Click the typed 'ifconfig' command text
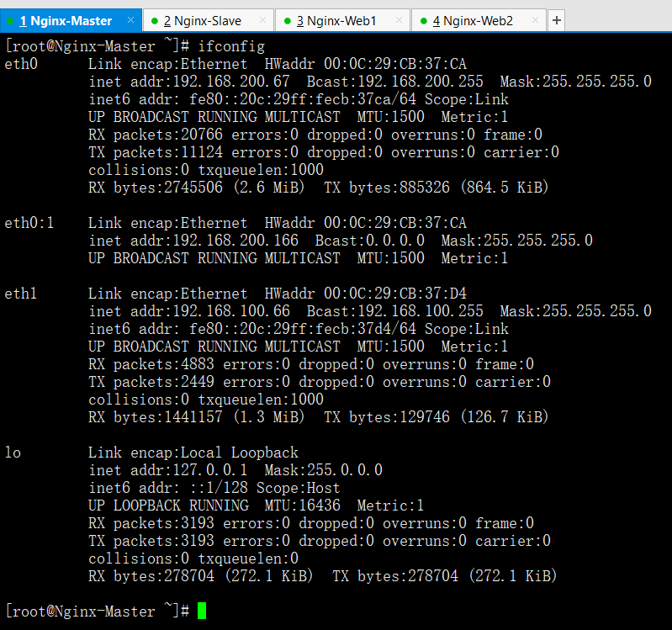This screenshot has width=672, height=630. click(231, 46)
